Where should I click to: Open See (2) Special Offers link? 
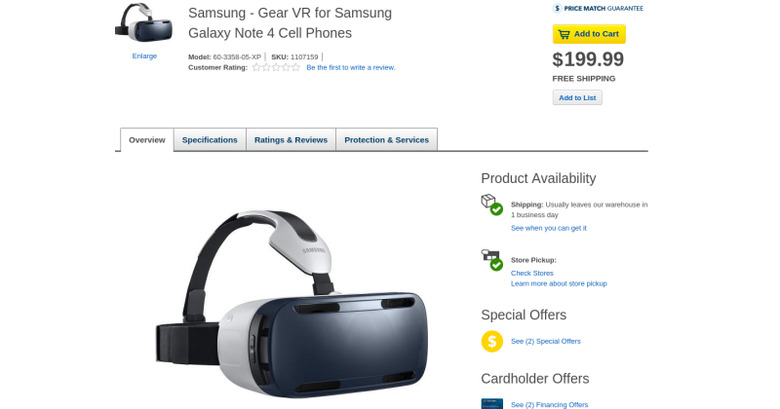pos(546,341)
